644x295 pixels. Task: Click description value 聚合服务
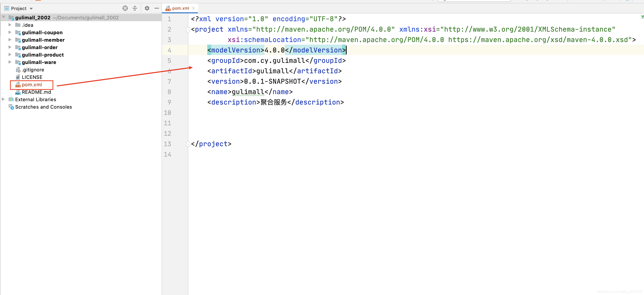tap(274, 102)
